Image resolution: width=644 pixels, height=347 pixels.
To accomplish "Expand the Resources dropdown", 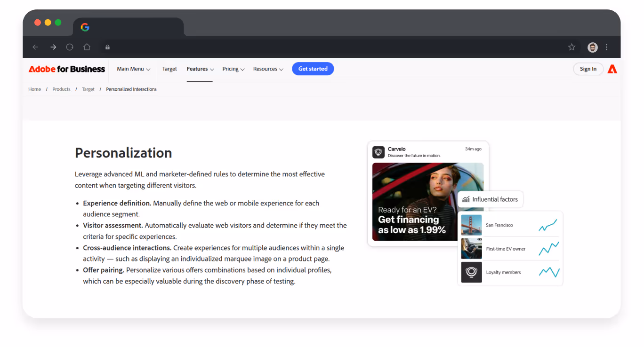I will point(268,69).
